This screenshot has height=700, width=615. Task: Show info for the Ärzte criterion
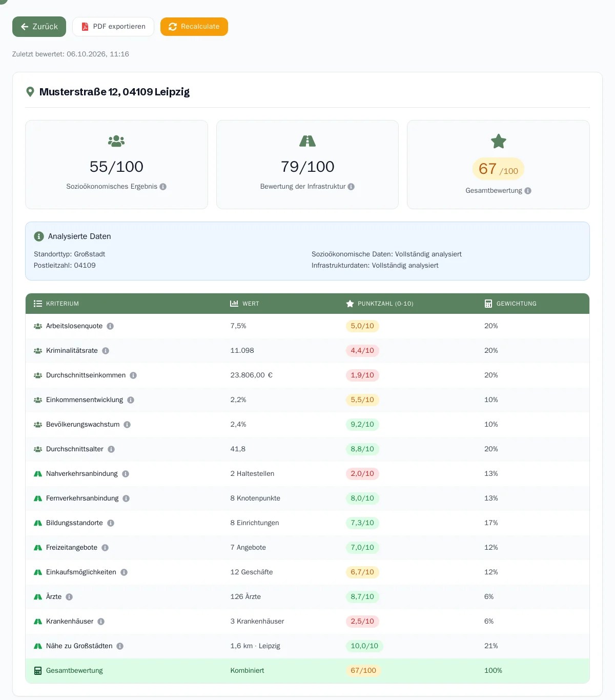[69, 597]
